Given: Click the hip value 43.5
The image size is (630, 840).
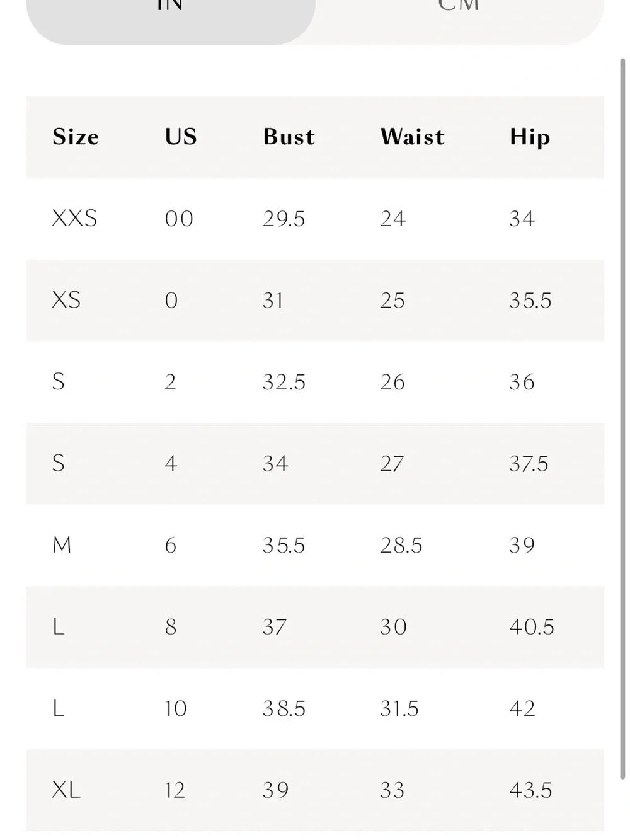Looking at the screenshot, I should point(530,790).
